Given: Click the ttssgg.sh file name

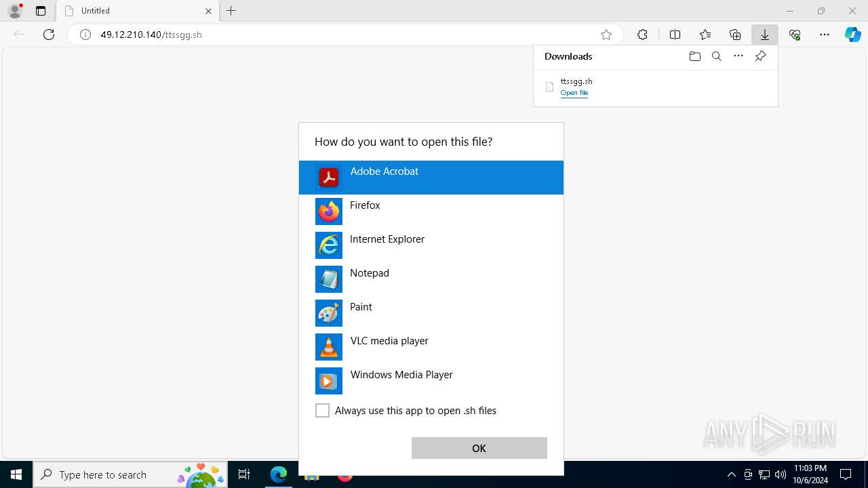Looking at the screenshot, I should pyautogui.click(x=576, y=81).
